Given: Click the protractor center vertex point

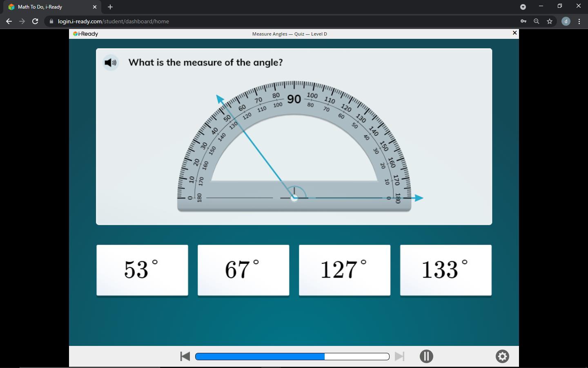Looking at the screenshot, I should point(294,198).
